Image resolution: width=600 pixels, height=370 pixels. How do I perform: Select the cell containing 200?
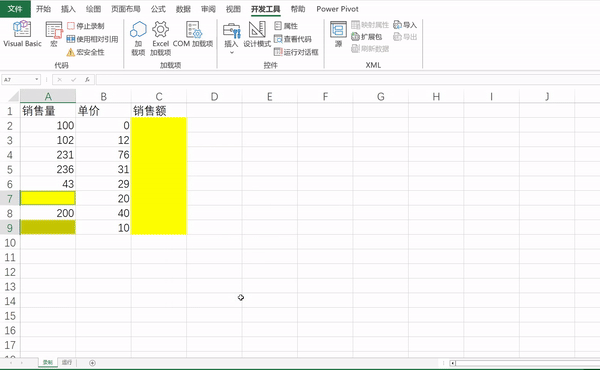tap(48, 213)
